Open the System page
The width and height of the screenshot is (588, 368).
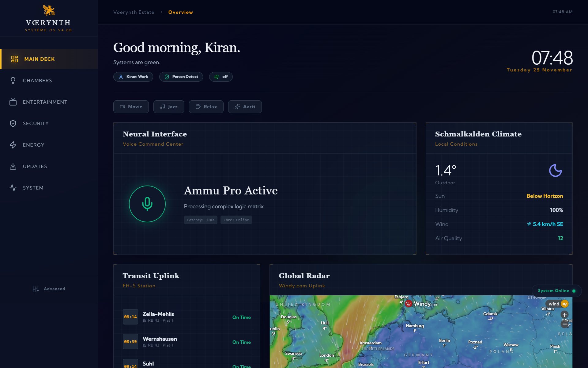tap(49, 188)
